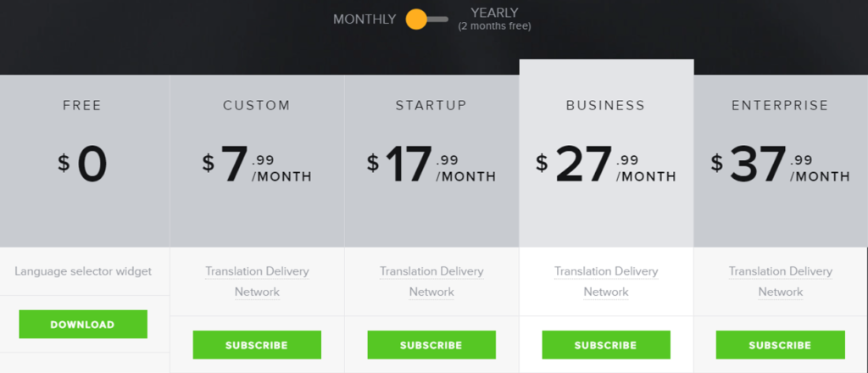The height and width of the screenshot is (373, 868).
Task: Toggle the Monthly/Yearly billing switch
Action: tap(428, 19)
